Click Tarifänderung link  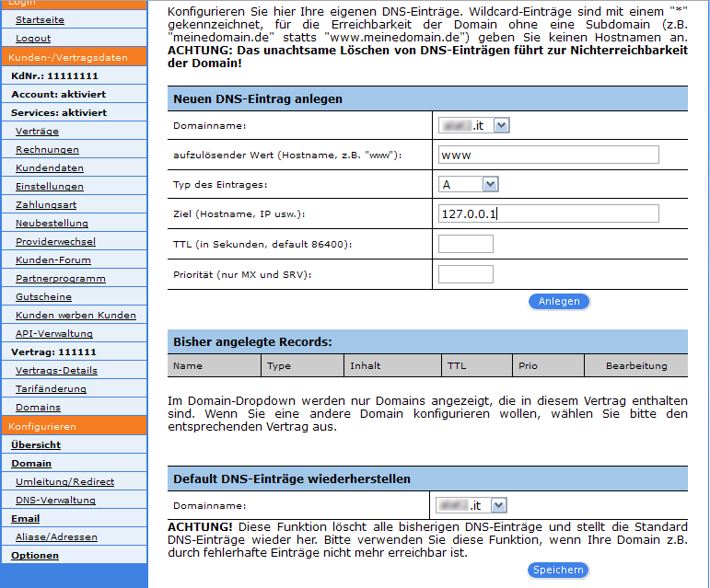point(51,389)
